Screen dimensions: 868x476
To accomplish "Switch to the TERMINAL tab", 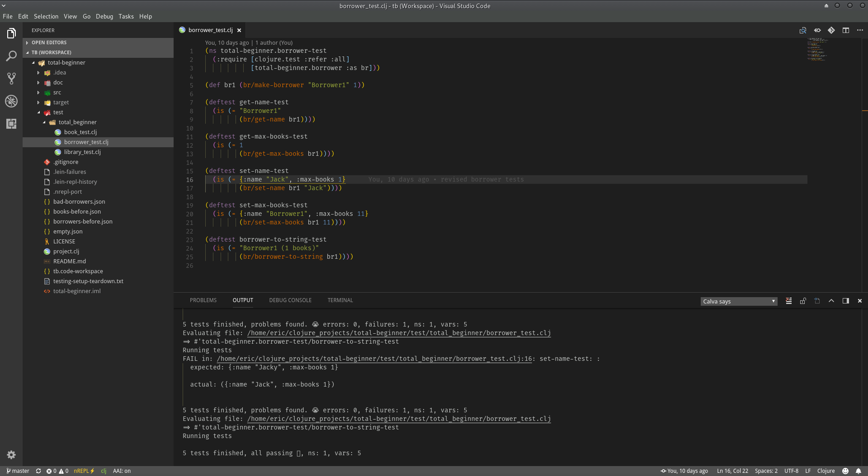I will tap(340, 300).
